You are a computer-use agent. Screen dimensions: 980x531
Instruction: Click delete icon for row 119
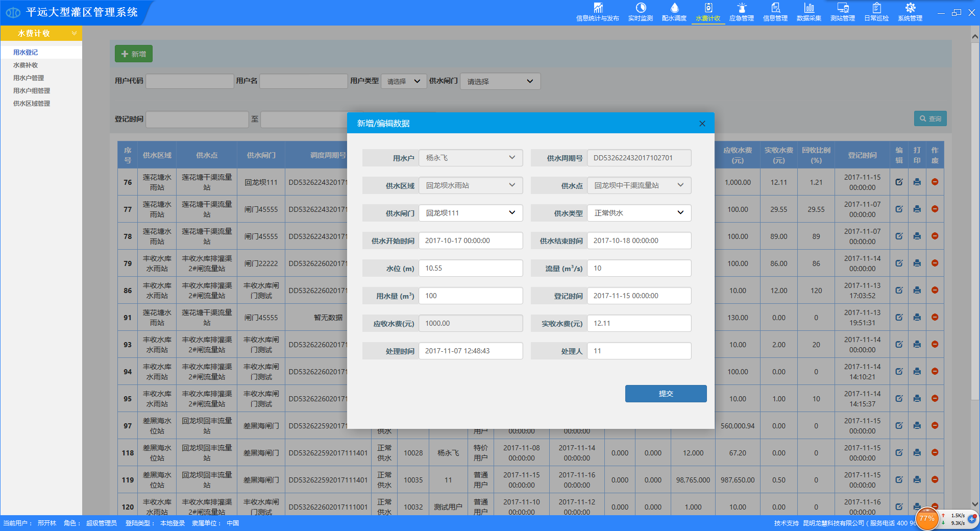[935, 479]
